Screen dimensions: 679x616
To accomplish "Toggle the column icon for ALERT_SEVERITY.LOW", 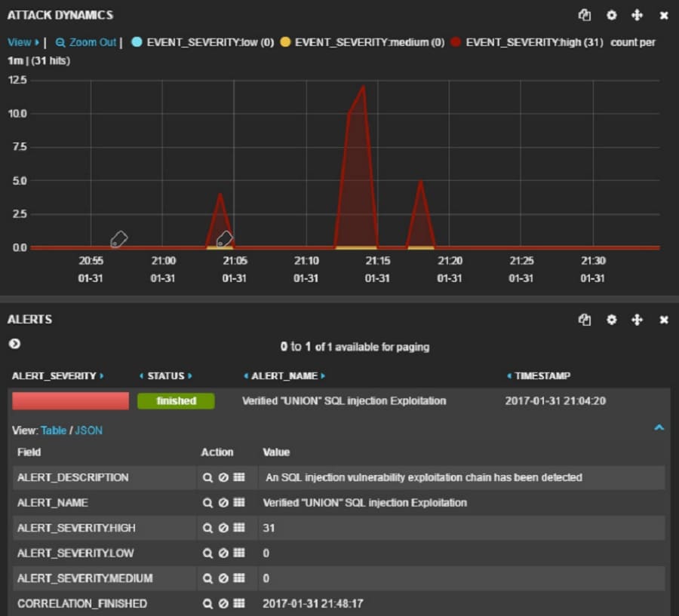I will pos(239,553).
